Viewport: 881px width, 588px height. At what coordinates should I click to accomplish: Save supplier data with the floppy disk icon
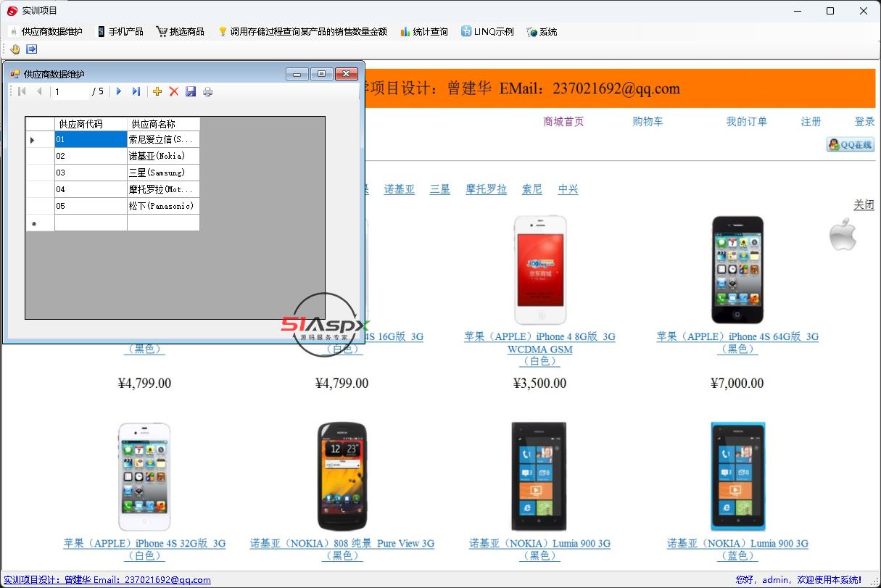click(x=191, y=91)
